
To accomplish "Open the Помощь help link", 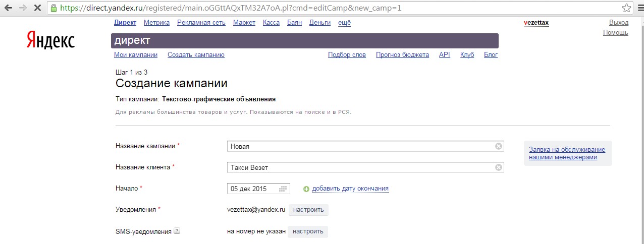I will [x=616, y=33].
